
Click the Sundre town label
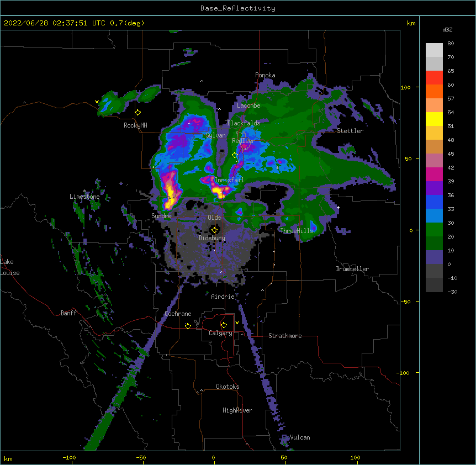click(161, 216)
